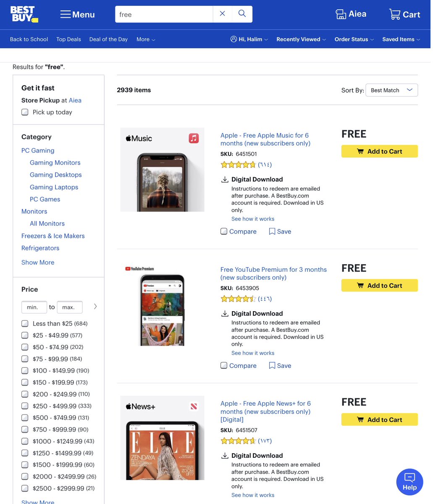Image resolution: width=433 pixels, height=504 pixels.
Task: Tick Compare for Apple Music
Action: pos(224,231)
